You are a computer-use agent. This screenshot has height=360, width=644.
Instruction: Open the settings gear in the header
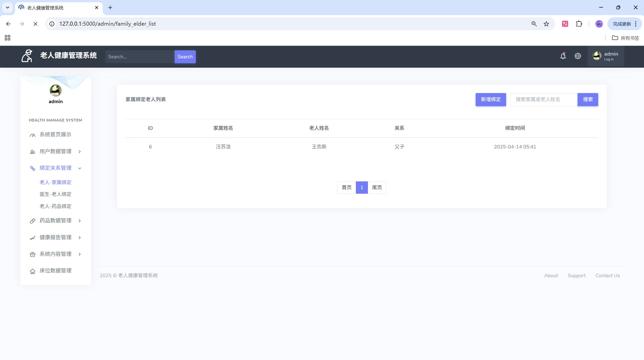coord(578,56)
